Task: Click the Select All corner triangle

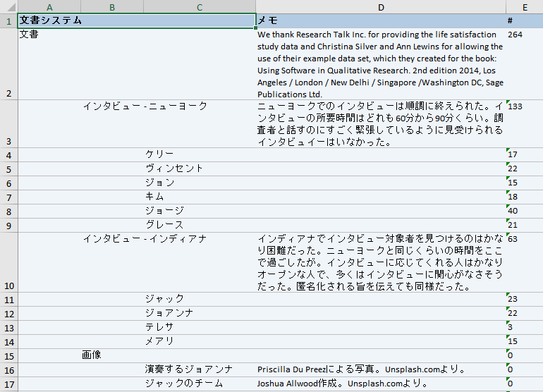Action: tap(9, 7)
